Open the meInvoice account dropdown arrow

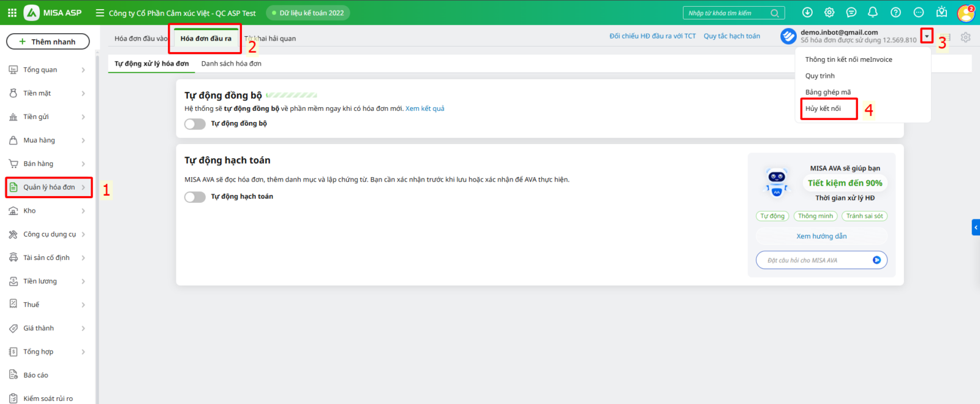click(927, 37)
